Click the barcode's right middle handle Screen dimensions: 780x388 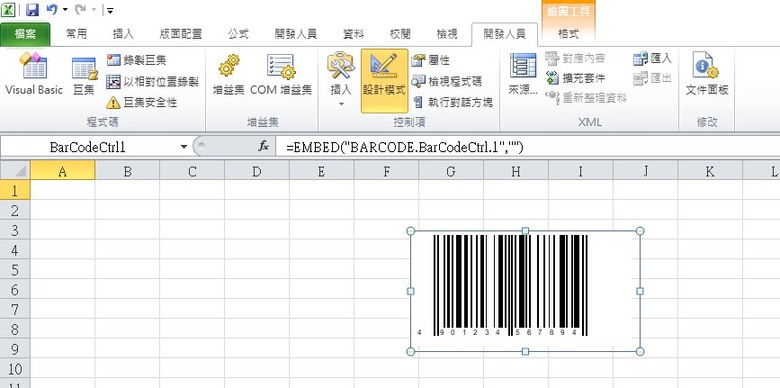(x=640, y=291)
